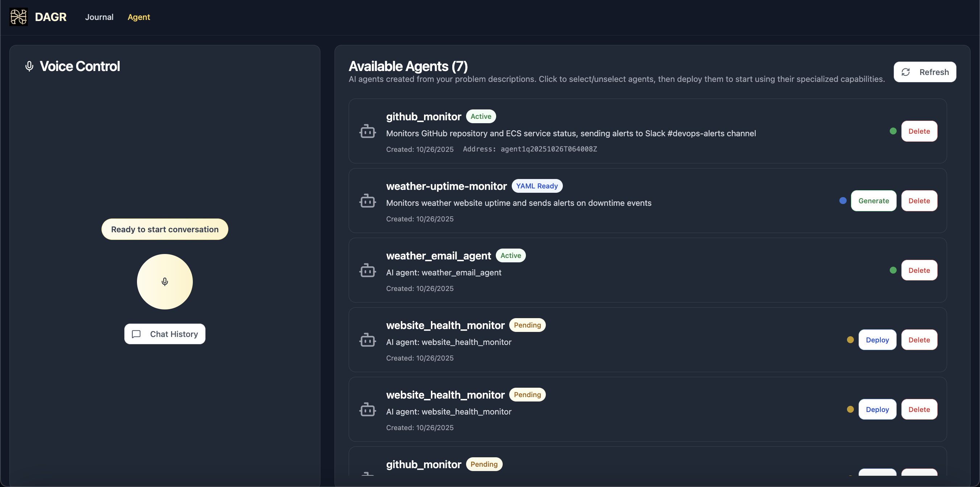Delete the weather_email_agent
This screenshot has height=487, width=980.
point(919,271)
